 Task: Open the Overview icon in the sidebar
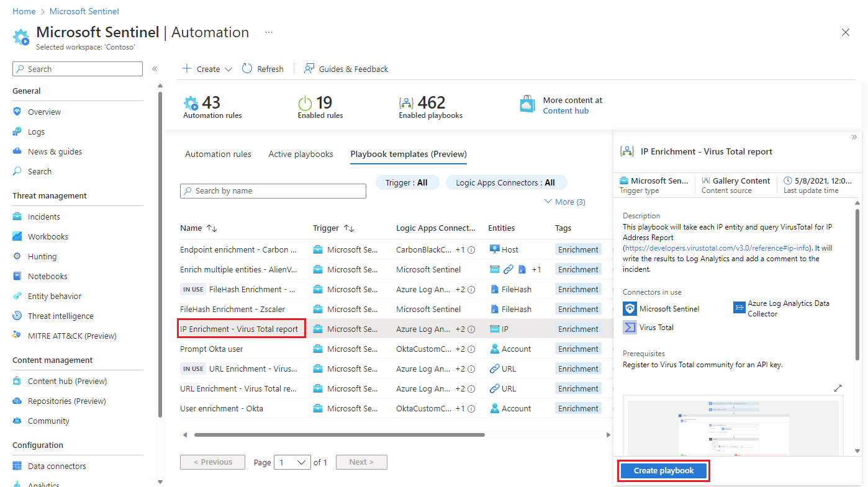(17, 112)
